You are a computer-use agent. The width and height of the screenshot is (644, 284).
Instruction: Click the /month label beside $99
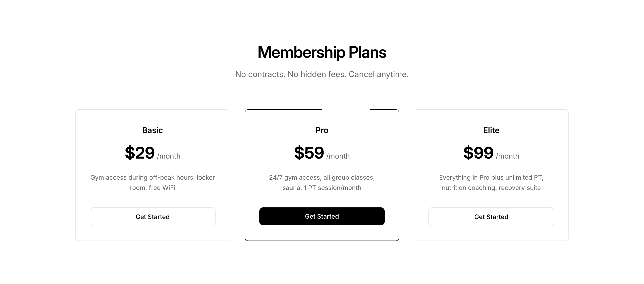click(508, 156)
